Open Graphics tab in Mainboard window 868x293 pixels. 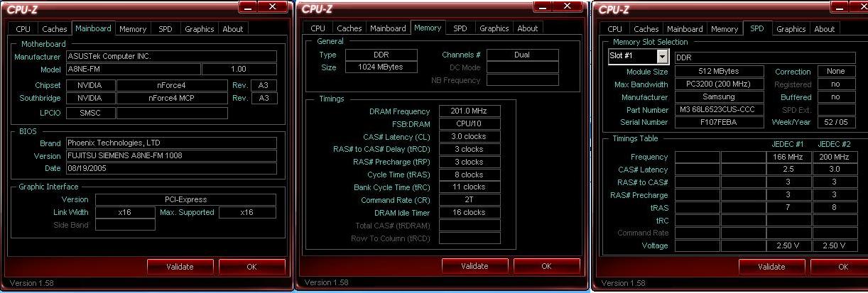pos(199,29)
